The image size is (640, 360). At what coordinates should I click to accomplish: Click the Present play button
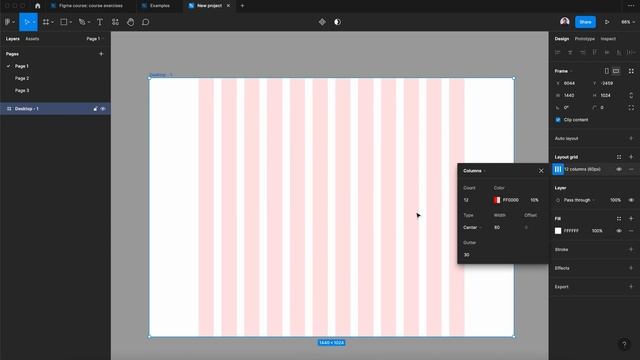[607, 22]
